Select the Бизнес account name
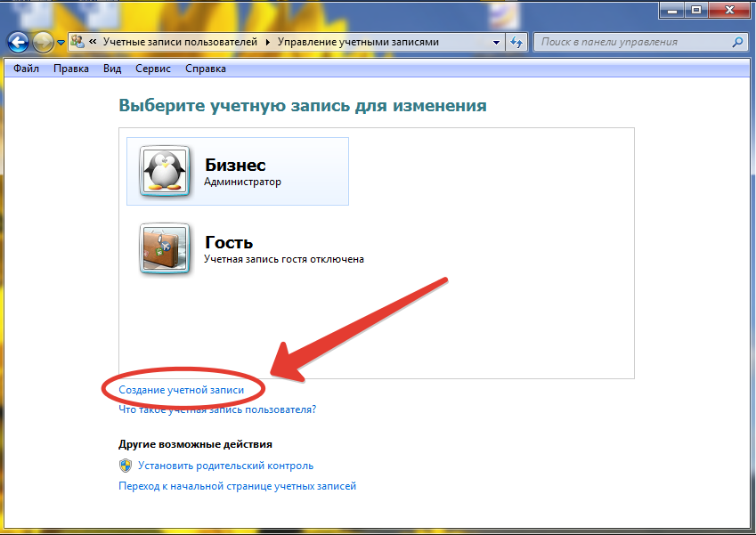756x535 pixels. [x=235, y=165]
